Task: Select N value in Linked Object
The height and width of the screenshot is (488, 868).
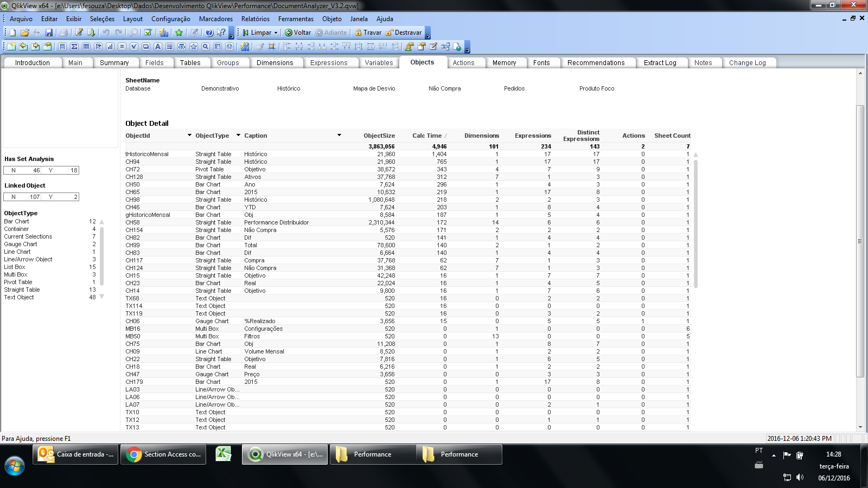Action: pyautogui.click(x=22, y=197)
